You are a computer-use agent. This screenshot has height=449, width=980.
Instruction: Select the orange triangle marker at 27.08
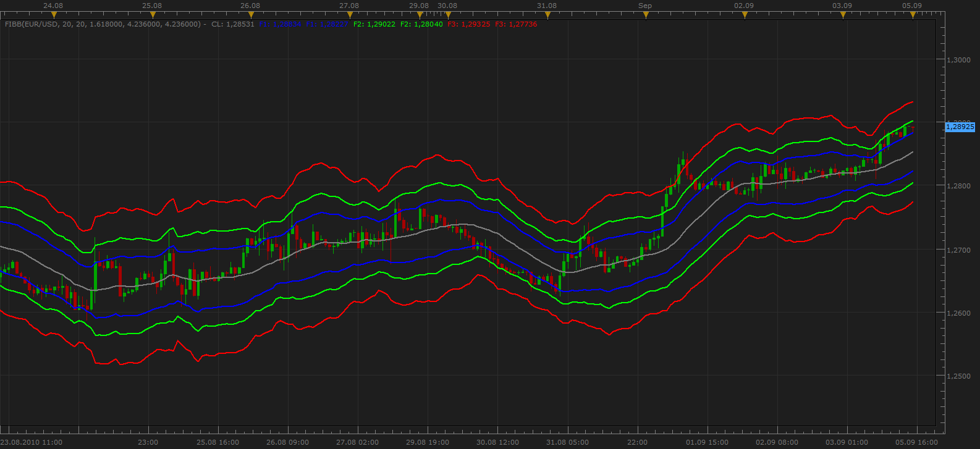coord(350,15)
